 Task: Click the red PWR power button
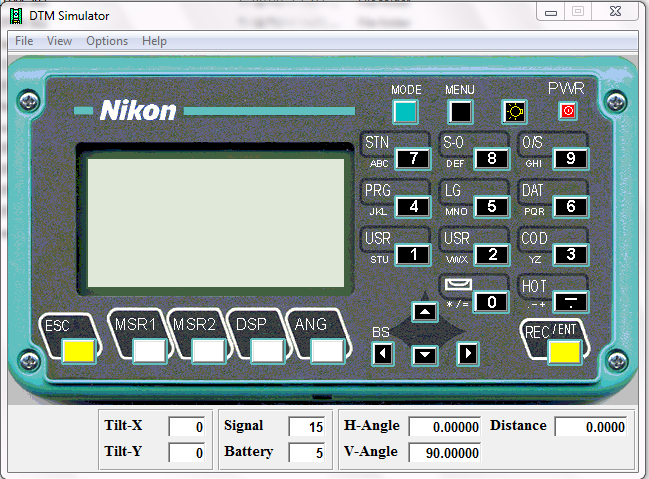pyautogui.click(x=568, y=111)
